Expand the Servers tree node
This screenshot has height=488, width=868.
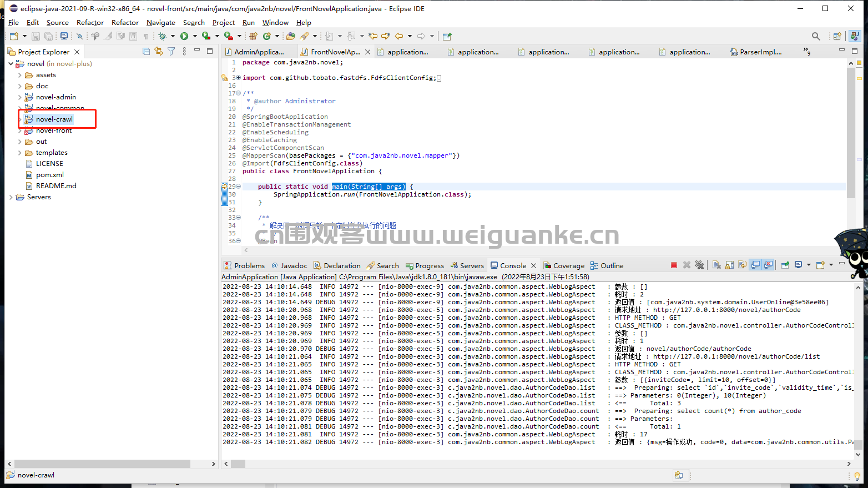click(x=11, y=197)
